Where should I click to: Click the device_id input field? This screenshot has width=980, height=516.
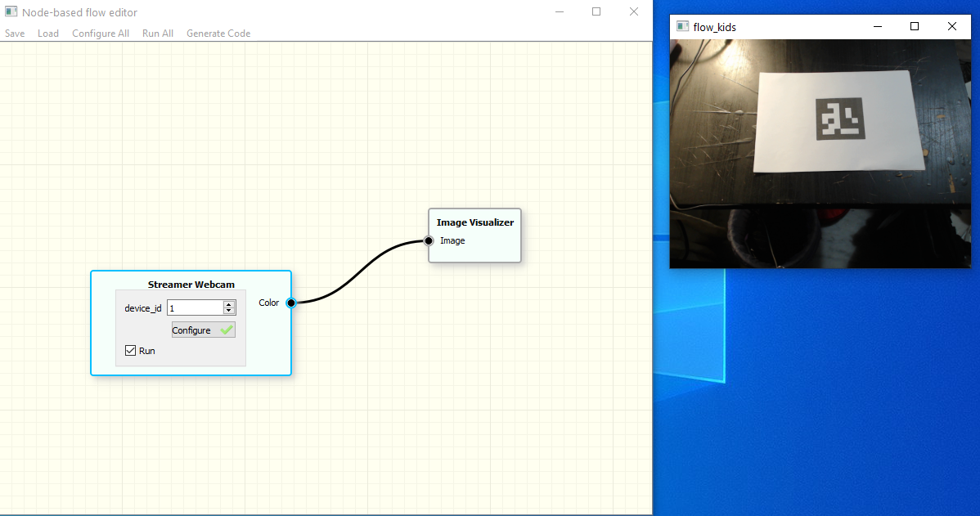click(x=195, y=308)
